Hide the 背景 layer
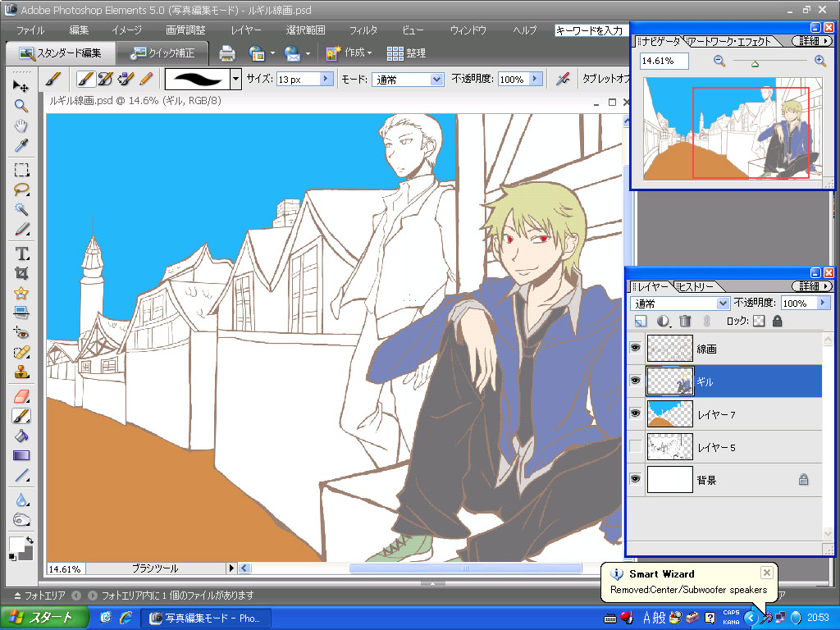840x630 pixels. [x=636, y=479]
